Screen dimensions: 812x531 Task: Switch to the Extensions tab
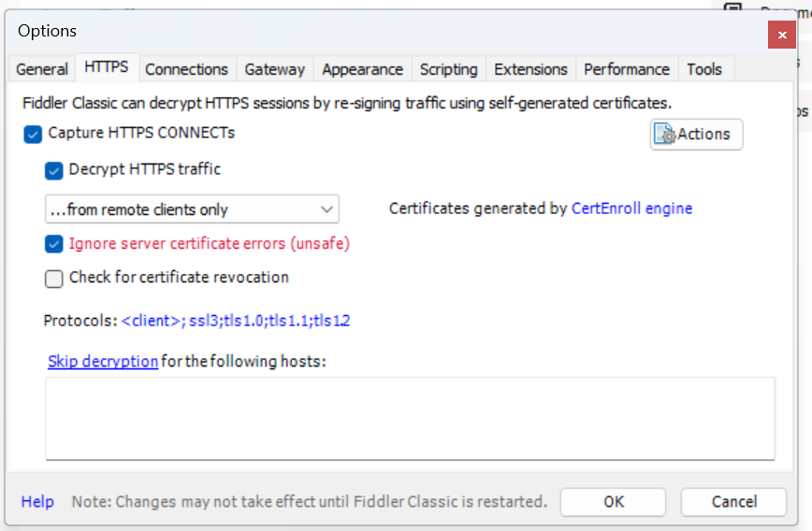pyautogui.click(x=530, y=69)
